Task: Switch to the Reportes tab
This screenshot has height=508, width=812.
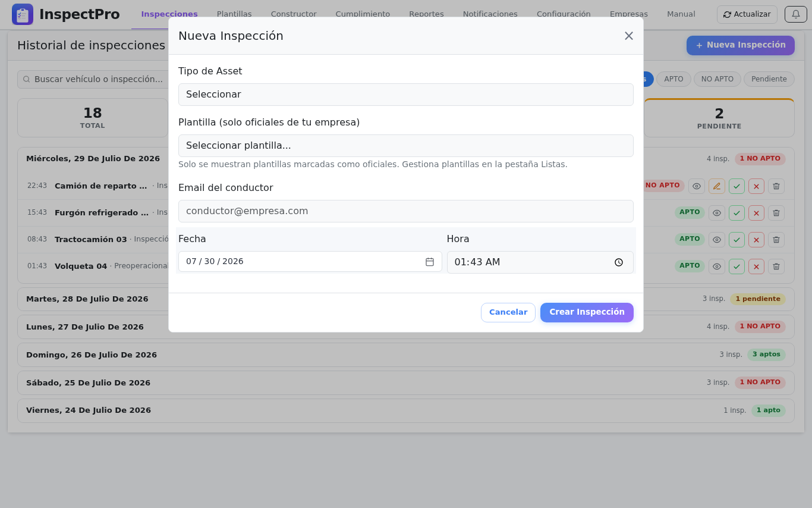Action: click(426, 14)
